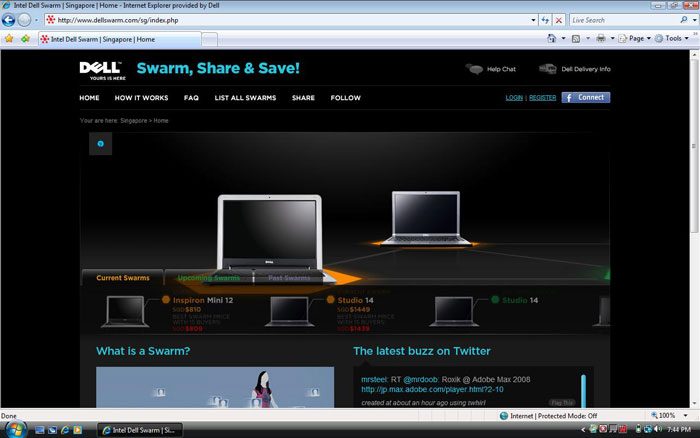Click the Help Chat speech bubble icon
The height and width of the screenshot is (438, 700).
pos(475,69)
